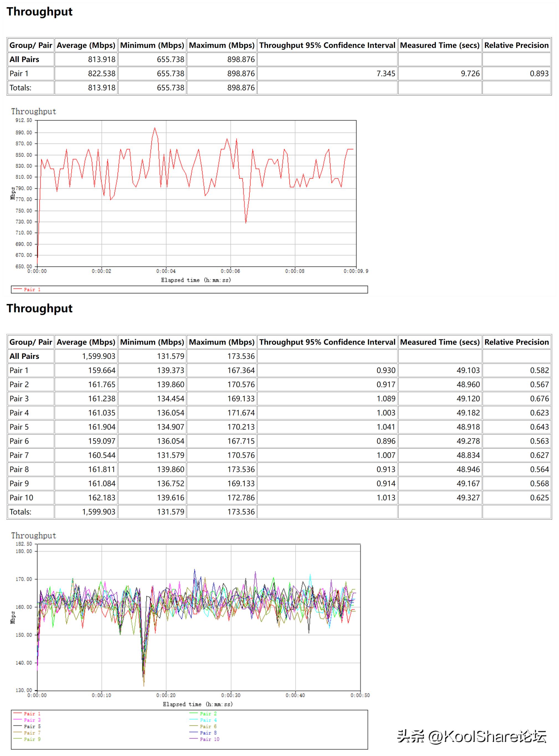559x756 pixels.
Task: Click the Pair 10 average value 162.183
Action: pyautogui.click(x=102, y=498)
